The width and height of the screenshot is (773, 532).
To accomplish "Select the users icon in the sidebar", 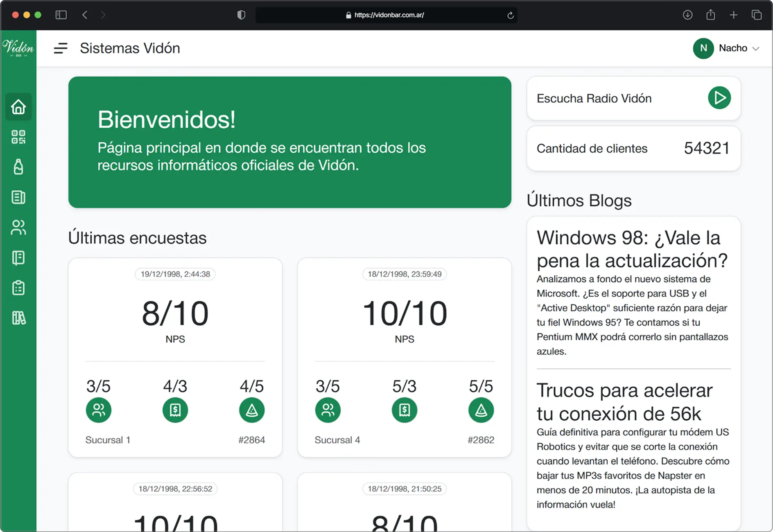I will (x=18, y=228).
